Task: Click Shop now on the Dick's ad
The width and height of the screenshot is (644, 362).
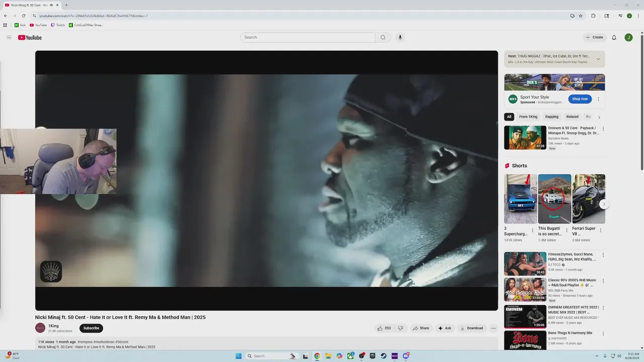Action: [x=580, y=99]
